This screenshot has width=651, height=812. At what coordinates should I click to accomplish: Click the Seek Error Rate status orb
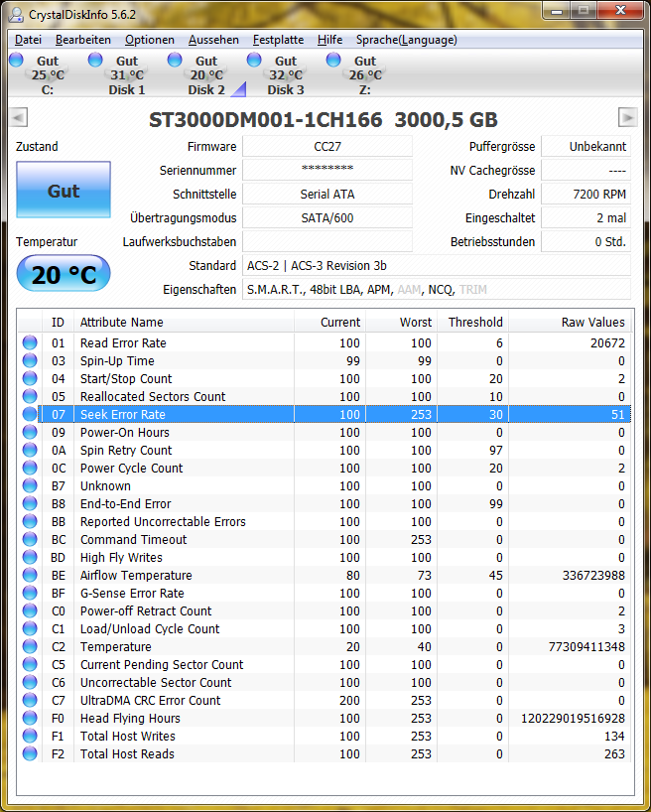point(30,414)
